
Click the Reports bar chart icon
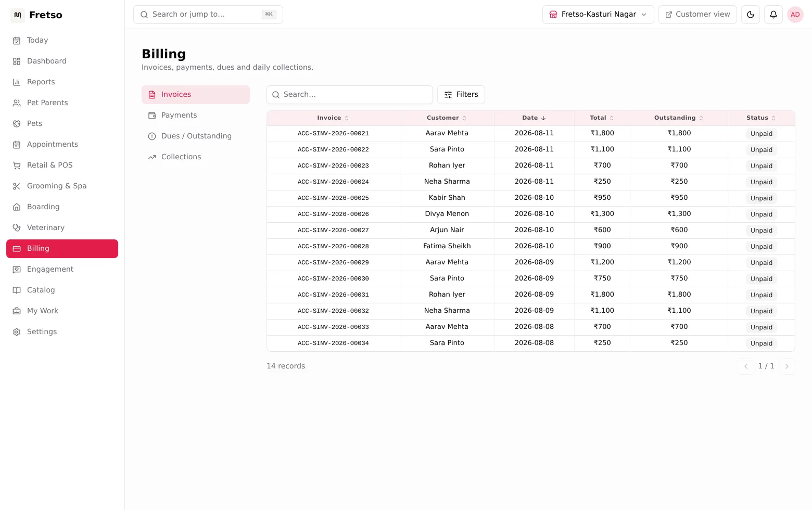(17, 82)
